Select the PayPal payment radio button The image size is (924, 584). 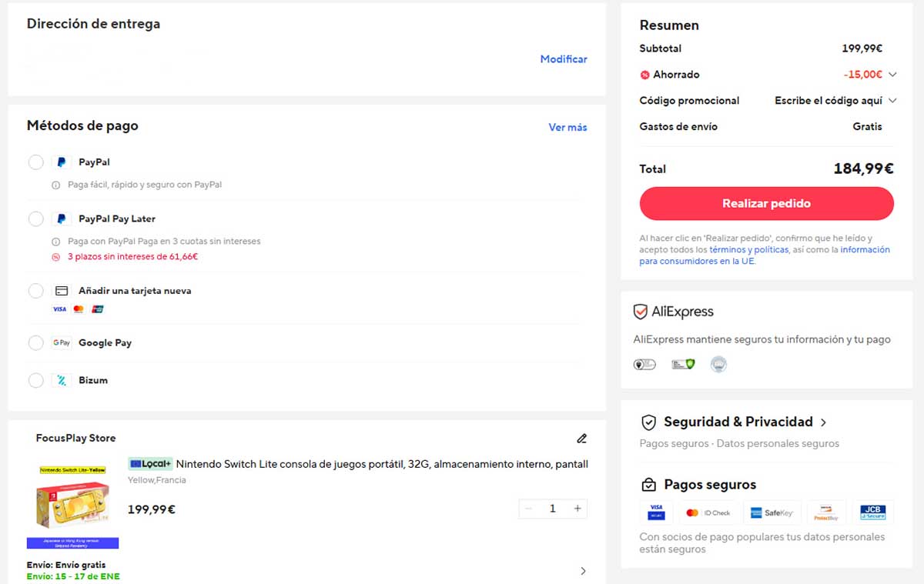tap(35, 162)
